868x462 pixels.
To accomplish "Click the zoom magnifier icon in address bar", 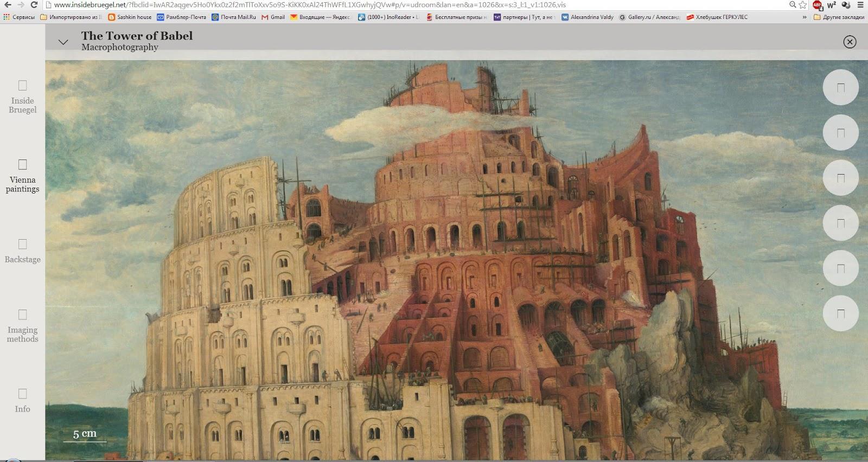I will pos(793,5).
